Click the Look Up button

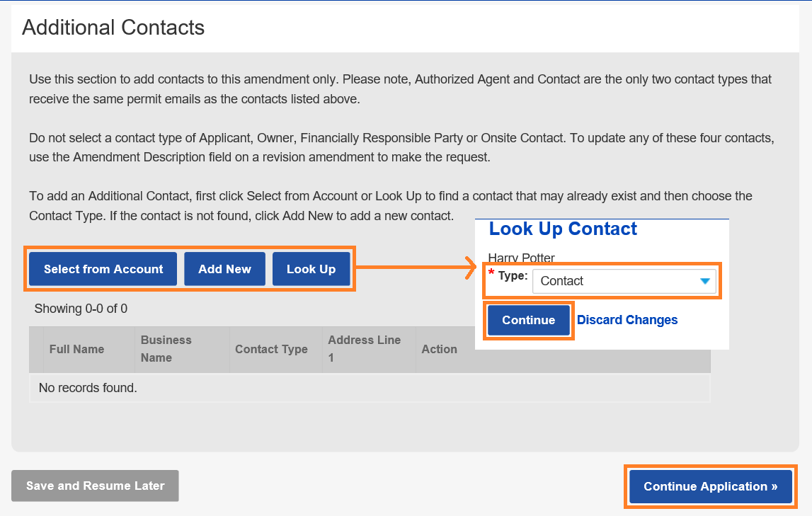311,269
